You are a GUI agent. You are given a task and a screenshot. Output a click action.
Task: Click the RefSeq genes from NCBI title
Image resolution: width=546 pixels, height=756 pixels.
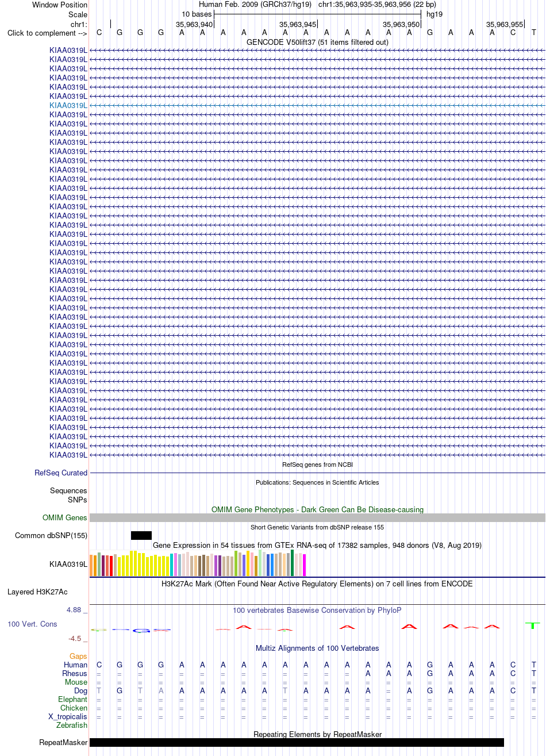pyautogui.click(x=317, y=465)
